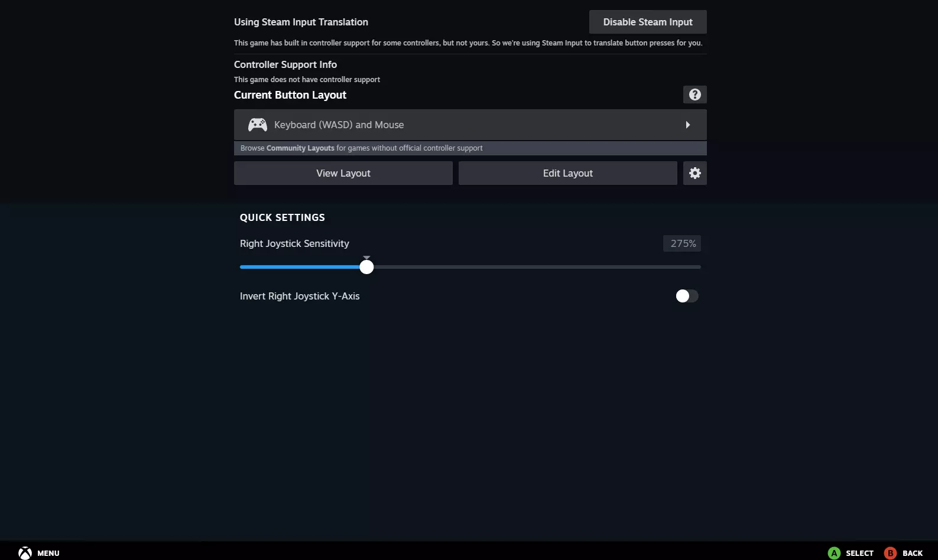
Task: Click the gamepad icon in the layout row
Action: coord(257,125)
